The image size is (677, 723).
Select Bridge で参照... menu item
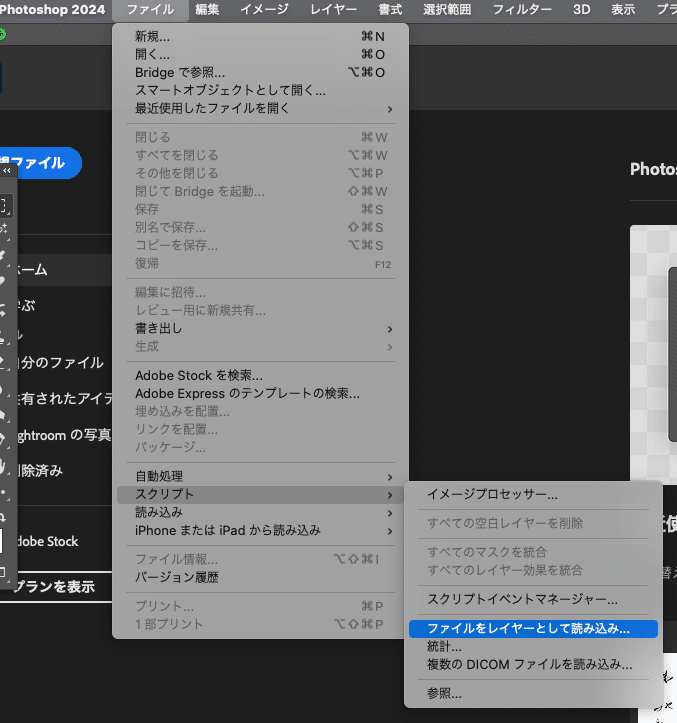click(x=260, y=72)
